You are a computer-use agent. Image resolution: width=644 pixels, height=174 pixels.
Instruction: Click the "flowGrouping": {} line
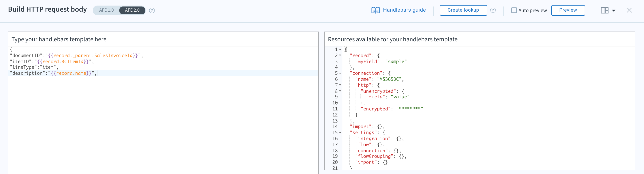coord(381,156)
